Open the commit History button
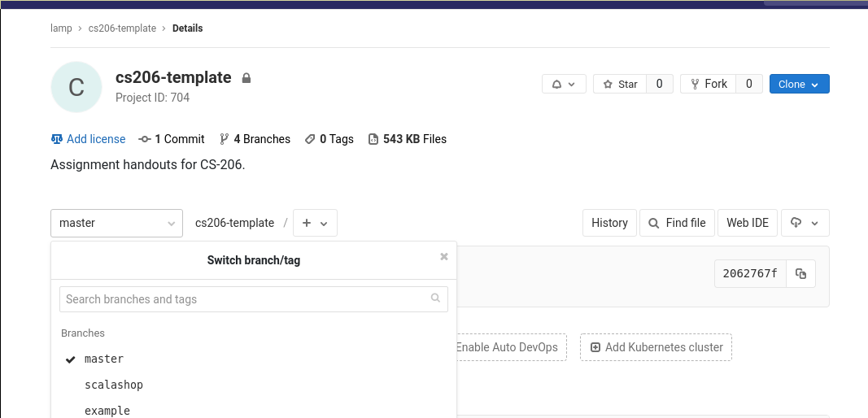Screen dimensions: 868x418 pos(609,223)
